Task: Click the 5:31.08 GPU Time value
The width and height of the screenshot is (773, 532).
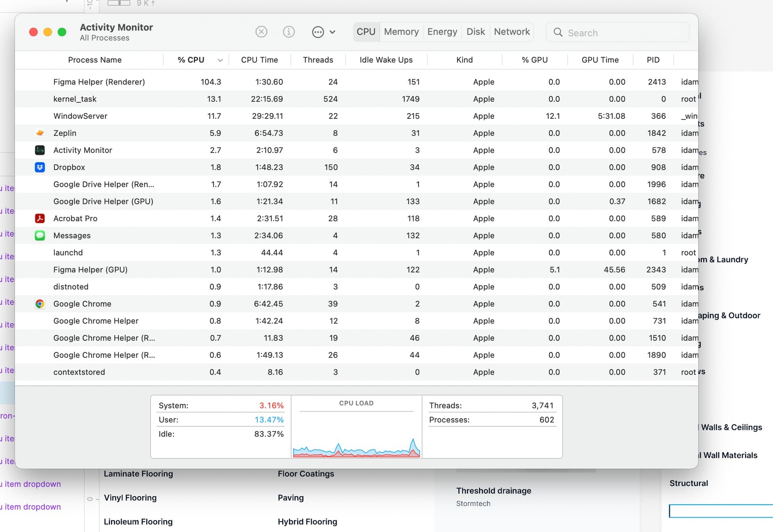Action: [x=611, y=116]
